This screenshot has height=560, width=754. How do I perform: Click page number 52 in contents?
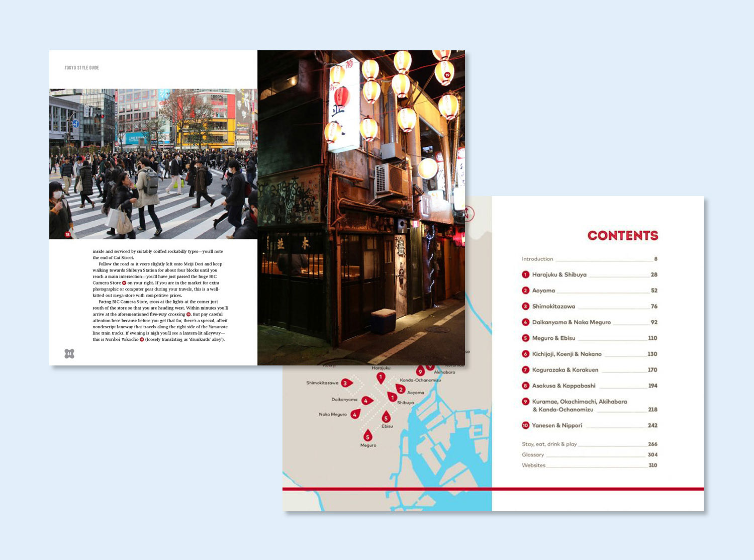654,291
